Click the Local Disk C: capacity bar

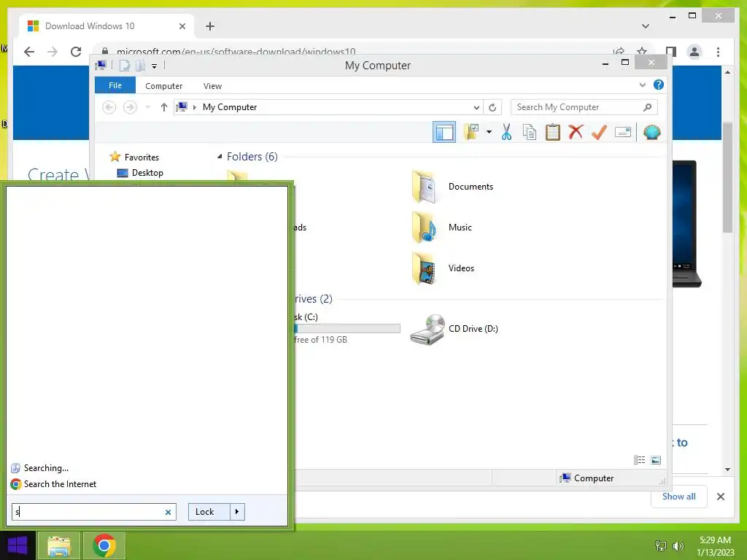pyautogui.click(x=347, y=329)
